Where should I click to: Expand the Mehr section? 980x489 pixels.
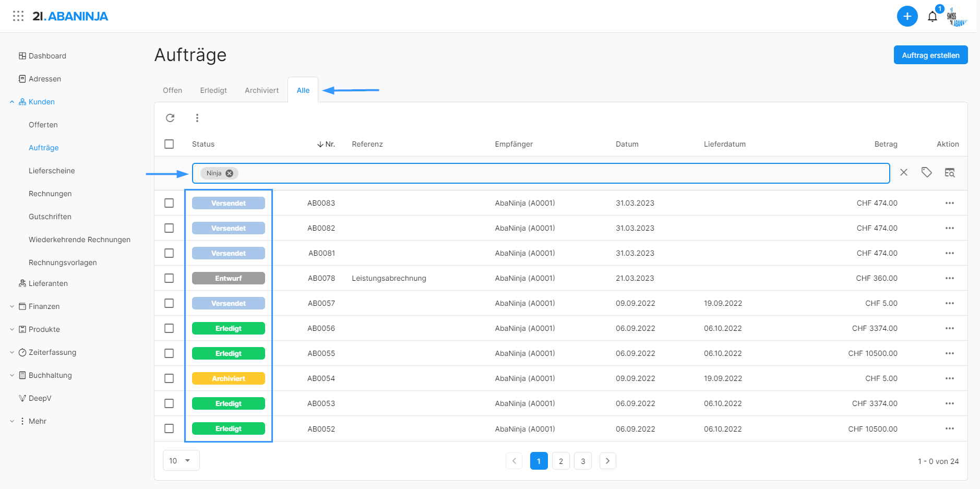pos(12,421)
